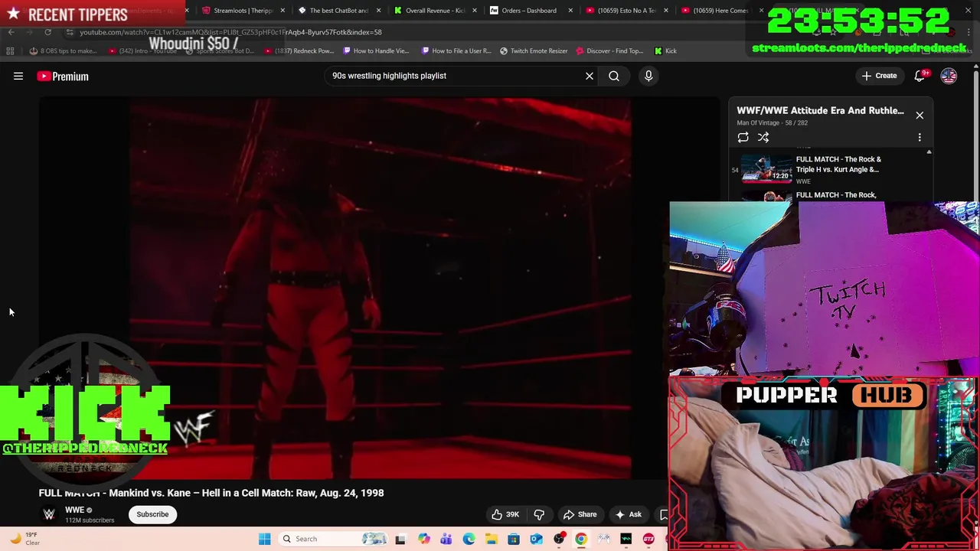980x551 pixels.
Task: Close the '(10659) Esto No A Te' tab
Action: pos(666,11)
